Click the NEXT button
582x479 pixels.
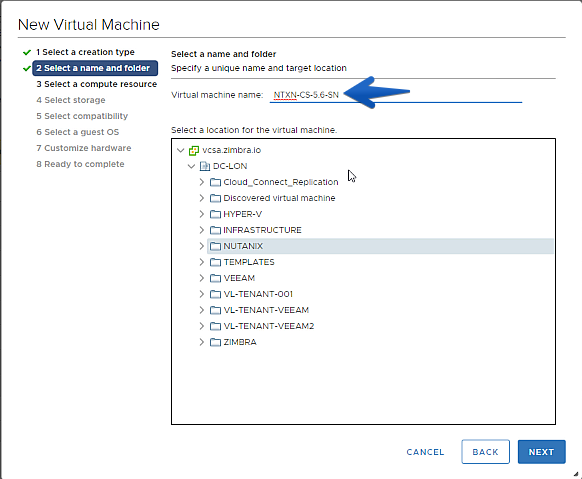[542, 452]
